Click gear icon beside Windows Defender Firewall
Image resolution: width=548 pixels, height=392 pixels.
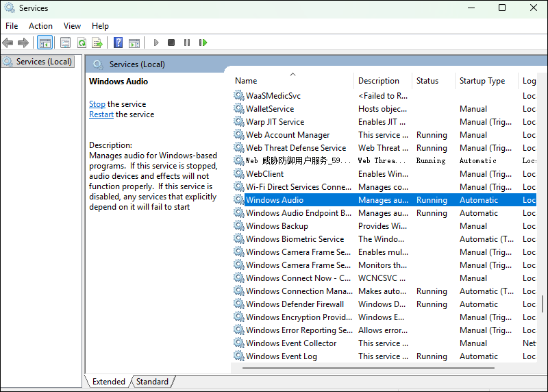click(238, 304)
